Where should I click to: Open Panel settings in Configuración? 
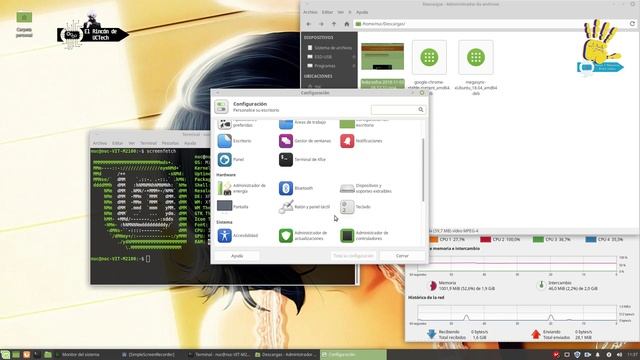(x=231, y=160)
